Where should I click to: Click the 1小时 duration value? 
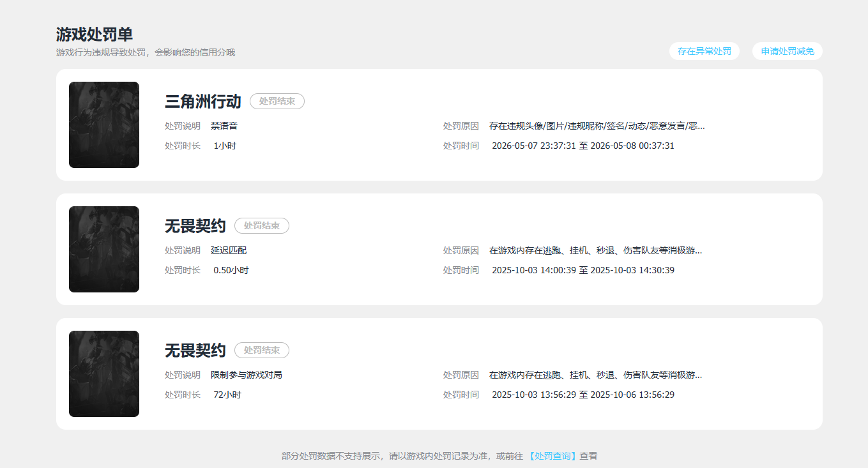[225, 146]
